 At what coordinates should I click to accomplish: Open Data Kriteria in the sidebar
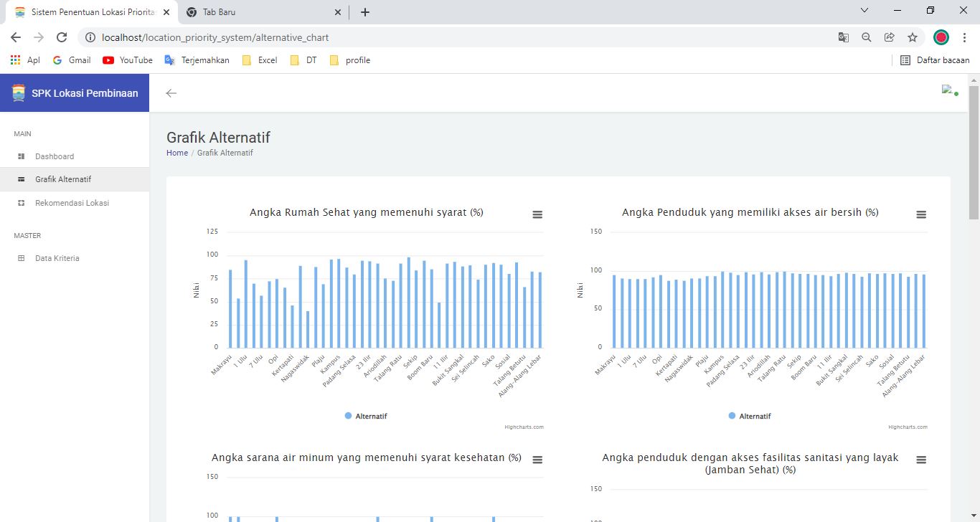click(75, 258)
